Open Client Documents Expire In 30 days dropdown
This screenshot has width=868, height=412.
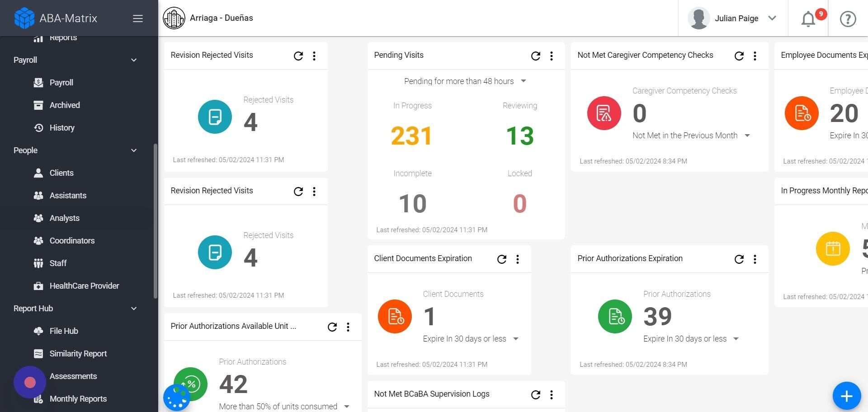471,339
